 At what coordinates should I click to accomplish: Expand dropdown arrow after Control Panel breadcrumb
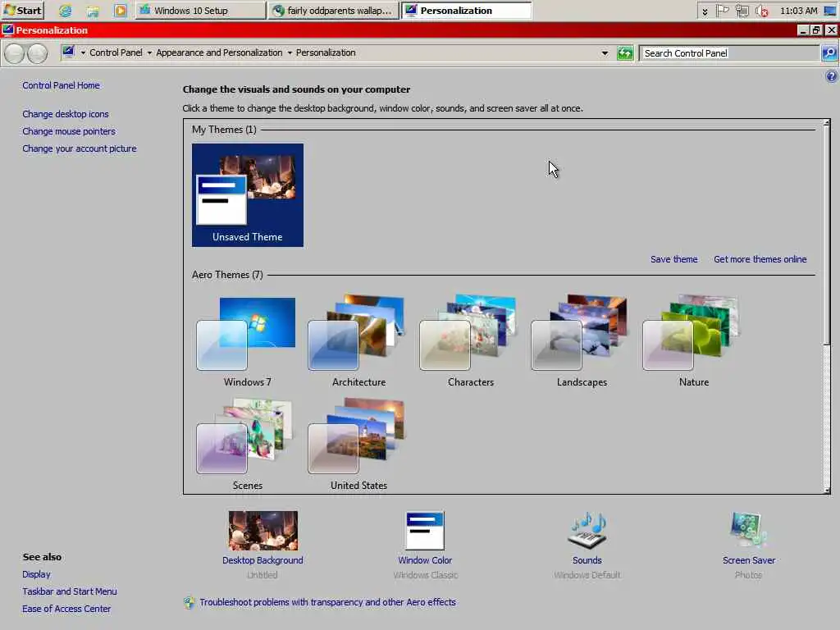click(149, 52)
